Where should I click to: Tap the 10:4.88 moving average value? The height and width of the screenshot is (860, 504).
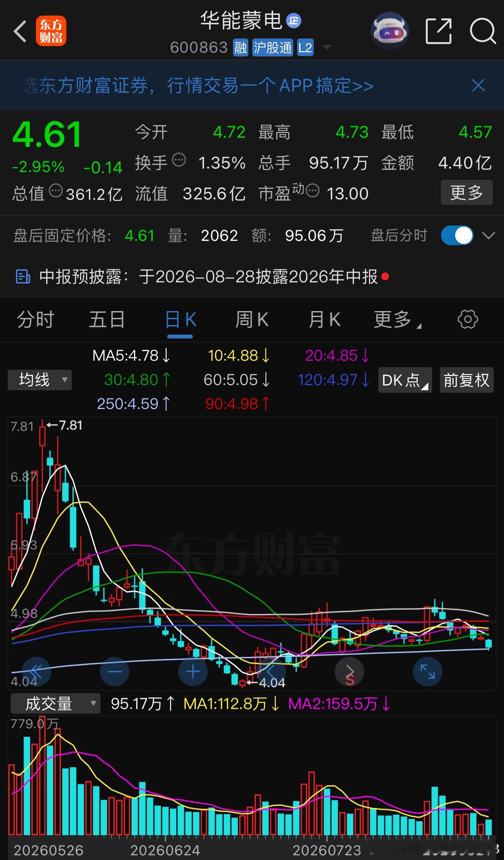pos(239,356)
